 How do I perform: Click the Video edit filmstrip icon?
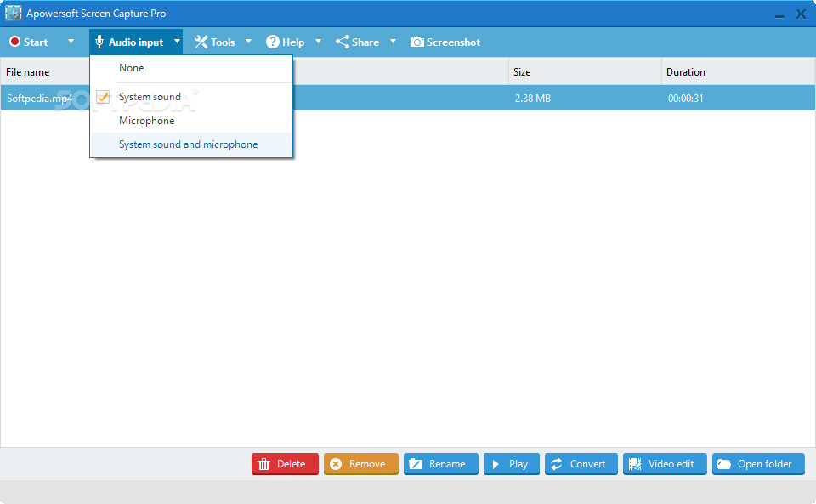coord(635,464)
